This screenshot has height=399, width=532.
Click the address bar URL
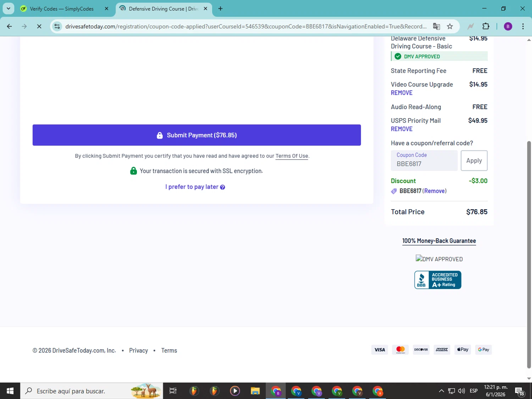(246, 26)
